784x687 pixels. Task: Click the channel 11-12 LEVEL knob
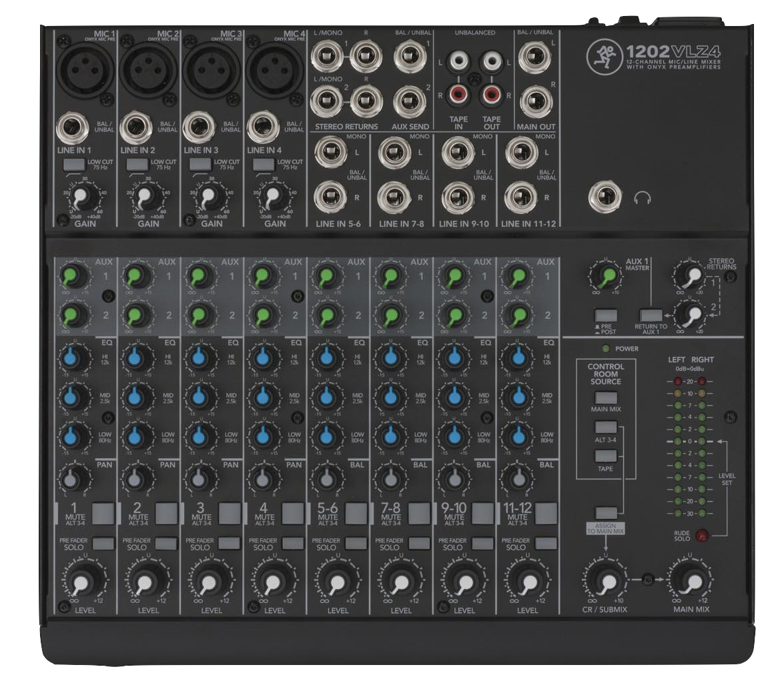527,582
